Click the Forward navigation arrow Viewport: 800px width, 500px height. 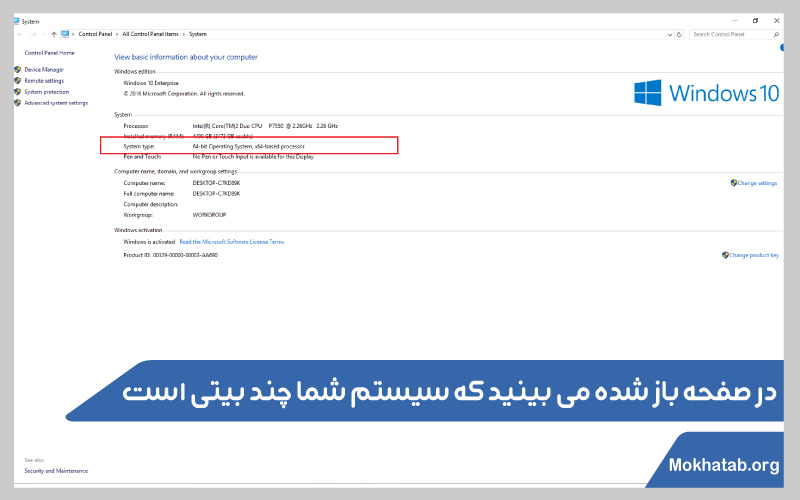(x=33, y=35)
